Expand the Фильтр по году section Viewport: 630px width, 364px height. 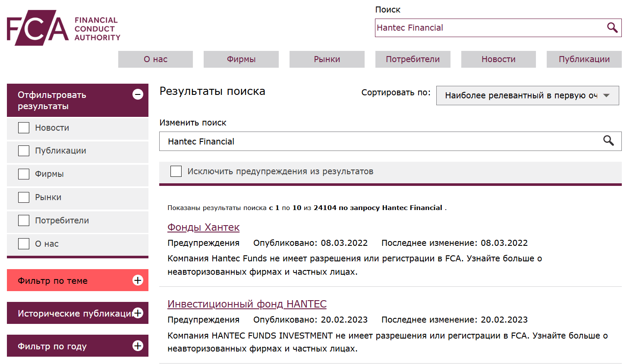click(x=138, y=345)
